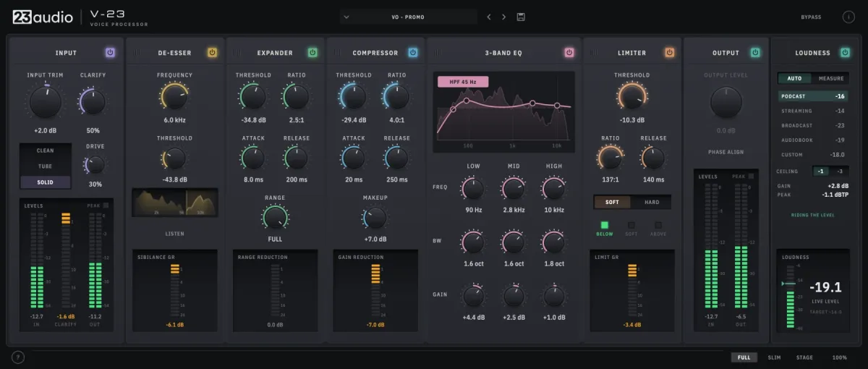868x369 pixels.
Task: Switch loudness mode to Measure
Action: click(x=831, y=78)
